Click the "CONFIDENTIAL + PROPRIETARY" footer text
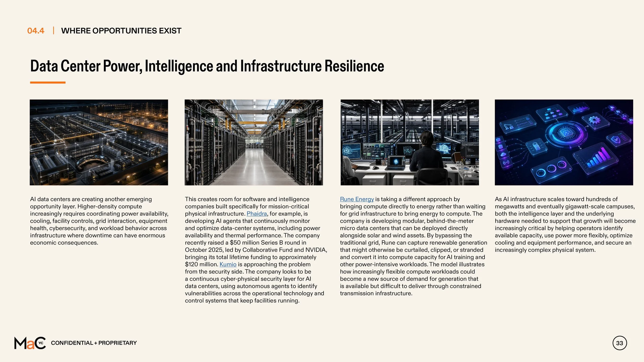This screenshot has height=362, width=644. (x=94, y=343)
